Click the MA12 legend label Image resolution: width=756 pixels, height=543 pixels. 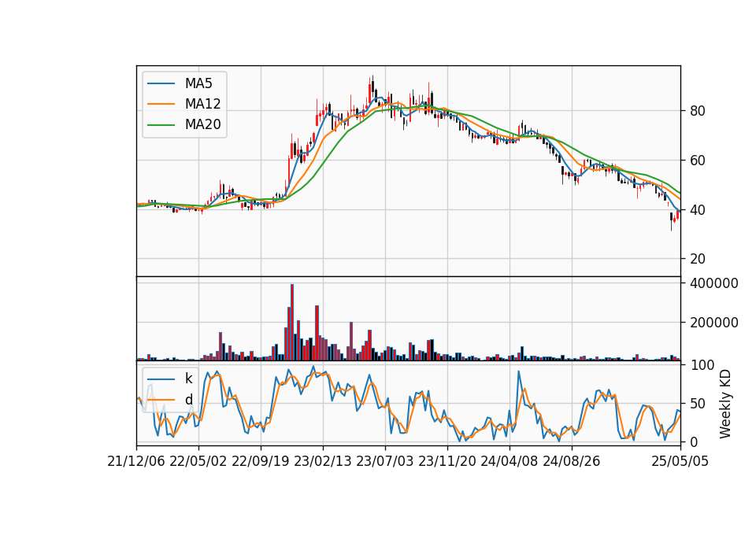(x=202, y=104)
